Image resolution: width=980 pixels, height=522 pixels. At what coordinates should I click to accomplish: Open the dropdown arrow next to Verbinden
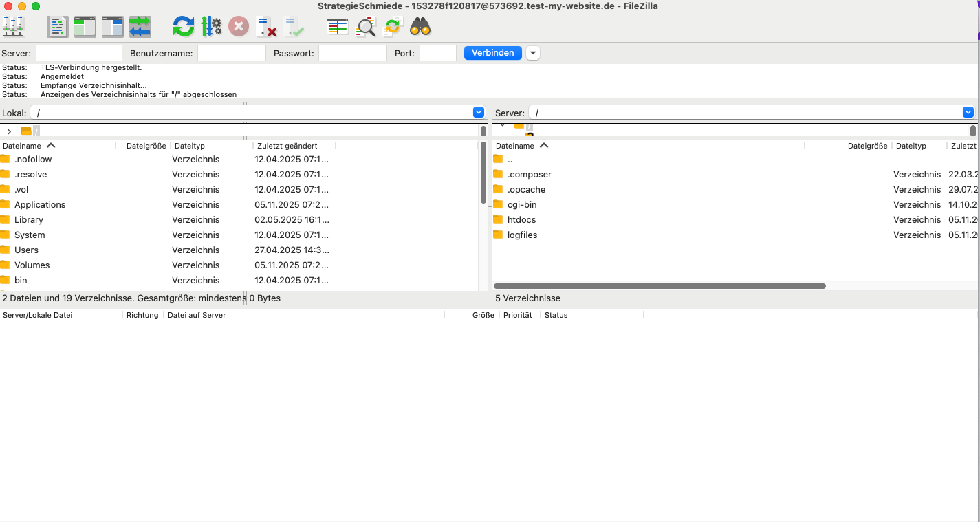(x=533, y=53)
